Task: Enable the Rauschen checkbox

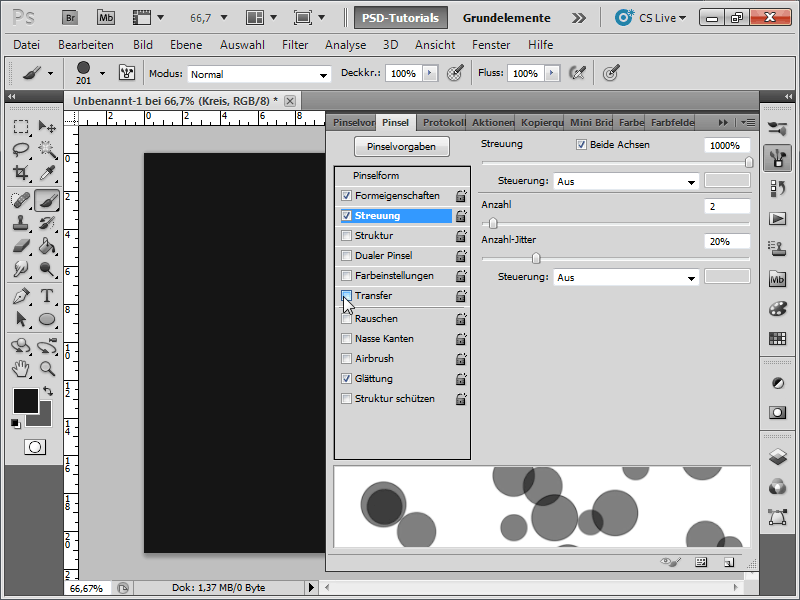Action: pyautogui.click(x=346, y=319)
